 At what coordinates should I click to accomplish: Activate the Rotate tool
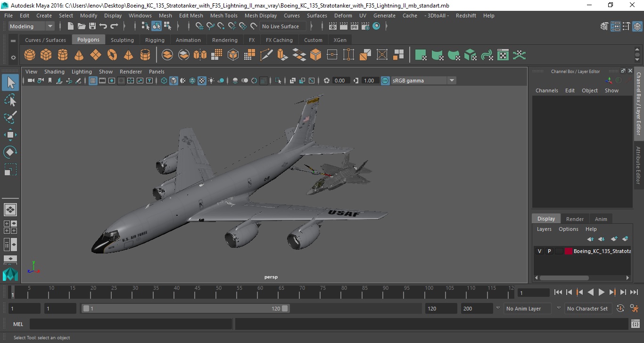10,152
